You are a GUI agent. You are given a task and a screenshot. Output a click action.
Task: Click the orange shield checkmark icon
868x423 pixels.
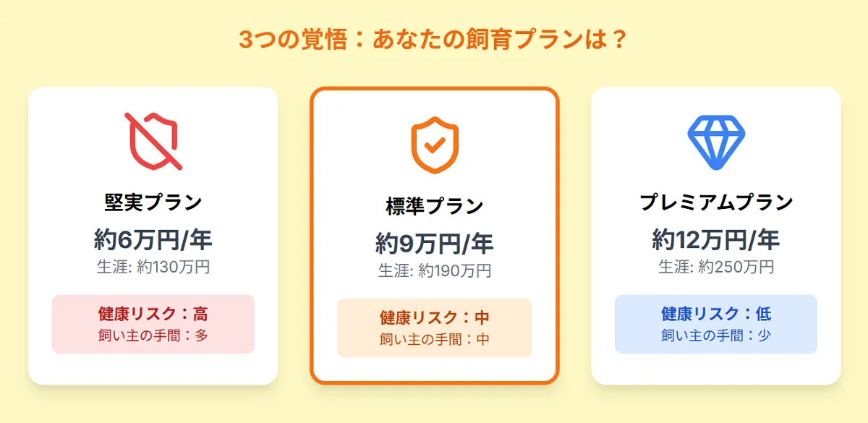tap(435, 145)
